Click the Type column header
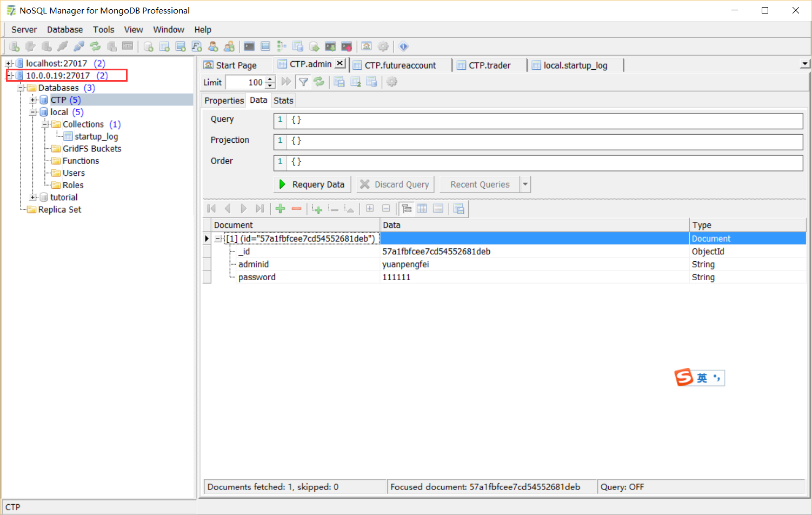The height and width of the screenshot is (515, 812). pos(748,225)
